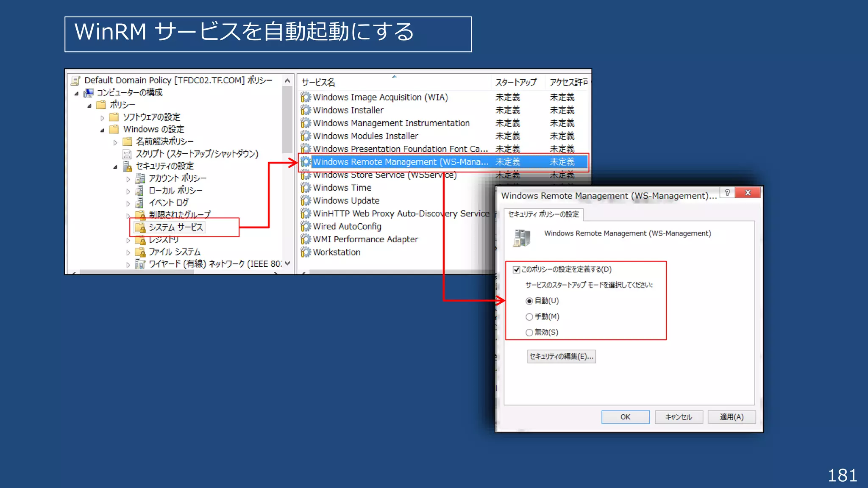
Task: Expand the ソフトウェアの設定 tree node
Action: click(x=102, y=118)
